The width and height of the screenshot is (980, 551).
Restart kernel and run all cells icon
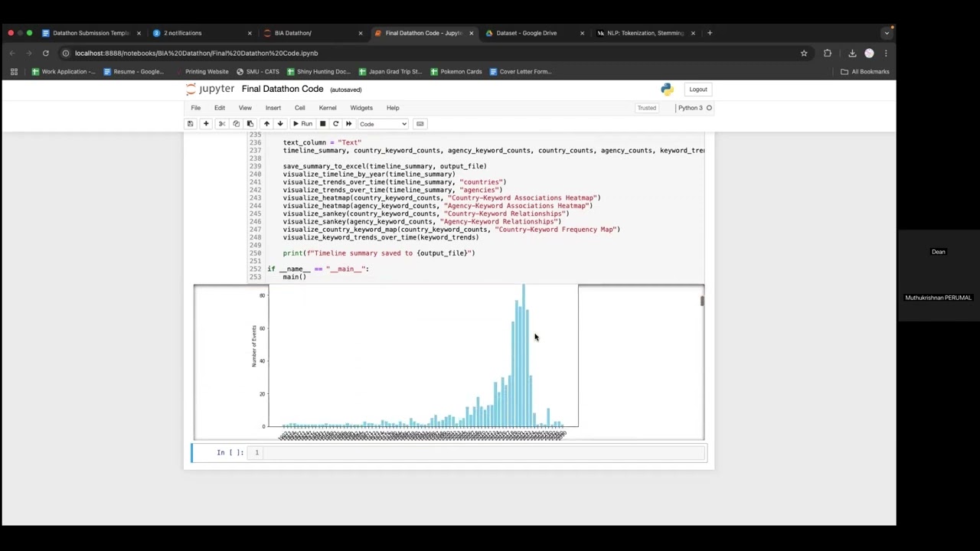(349, 124)
